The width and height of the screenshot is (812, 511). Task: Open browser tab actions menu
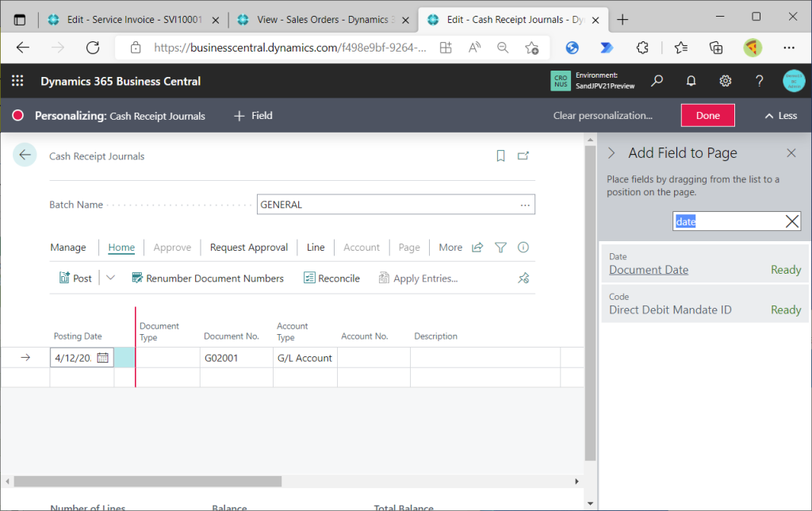coord(20,20)
